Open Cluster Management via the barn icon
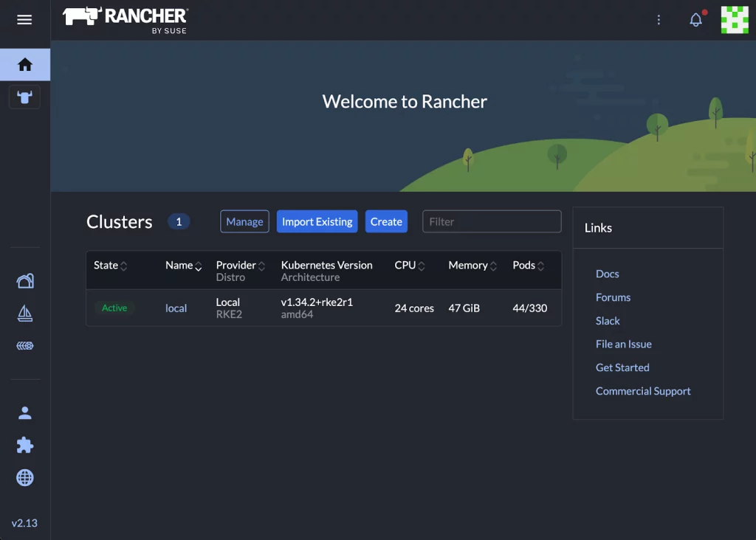Viewport: 756px width, 540px height. tap(24, 280)
